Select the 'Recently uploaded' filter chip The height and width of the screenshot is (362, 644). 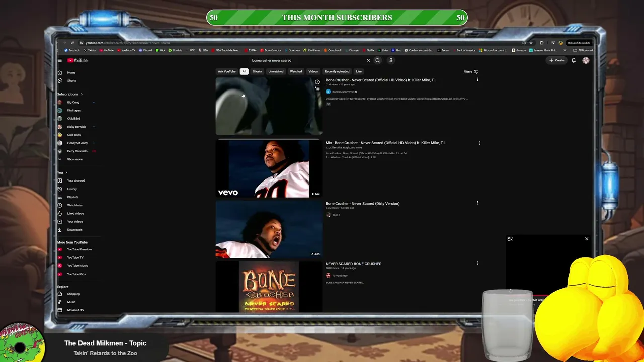pyautogui.click(x=337, y=71)
